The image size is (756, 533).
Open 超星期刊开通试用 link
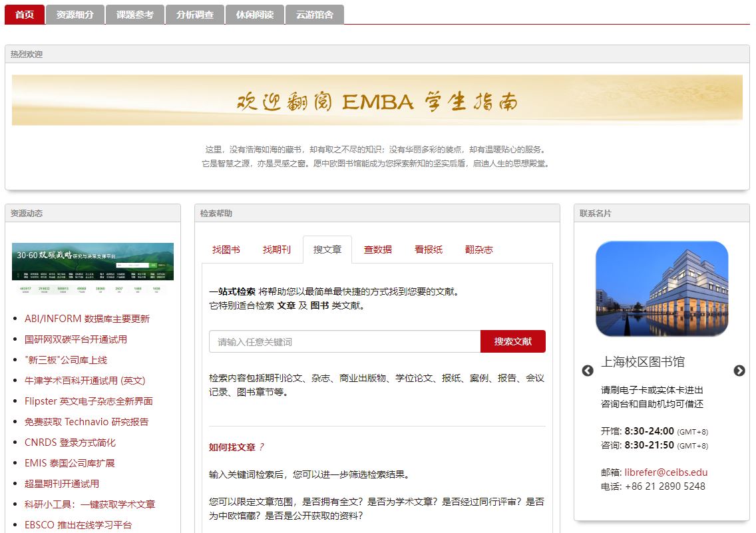pyautogui.click(x=62, y=484)
